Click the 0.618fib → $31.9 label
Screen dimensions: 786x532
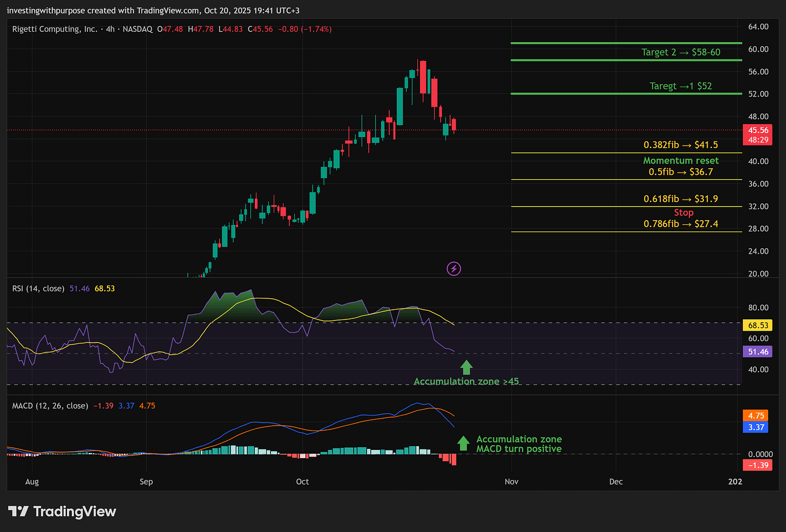coord(681,199)
